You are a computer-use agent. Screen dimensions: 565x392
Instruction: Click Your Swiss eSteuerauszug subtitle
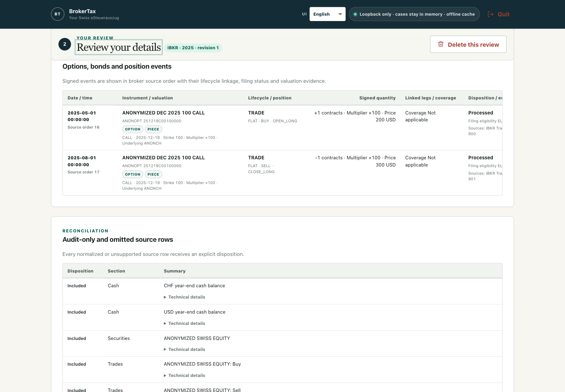[94, 18]
